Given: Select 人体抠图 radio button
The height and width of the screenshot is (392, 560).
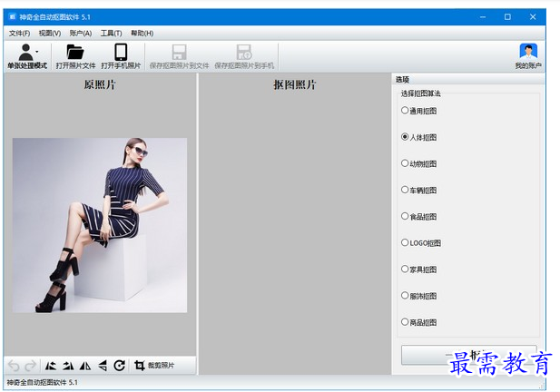Looking at the screenshot, I should click(405, 137).
